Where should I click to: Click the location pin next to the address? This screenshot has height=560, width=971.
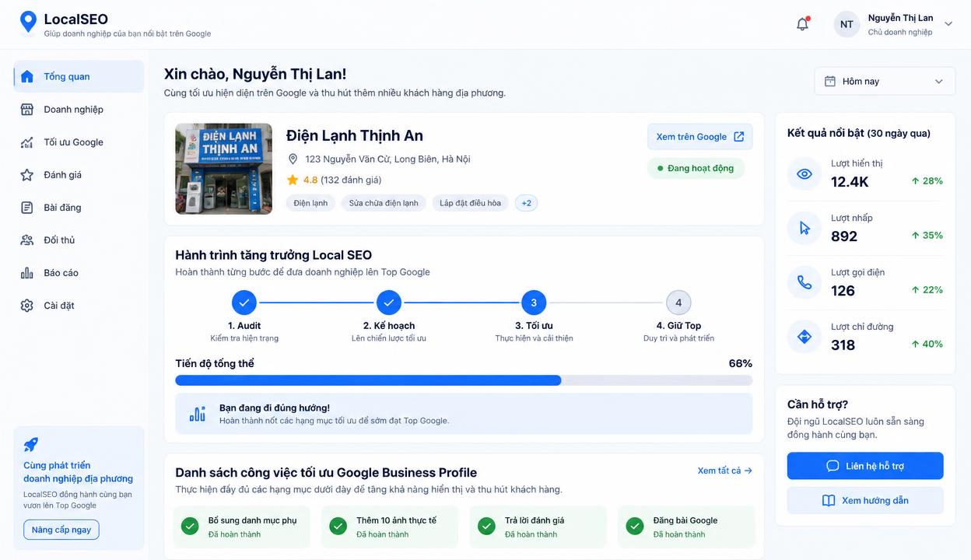[x=293, y=159]
